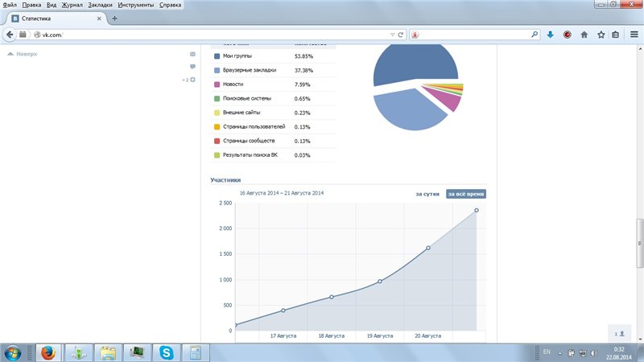Image resolution: width=644 pixels, height=362 pixels.
Task: Select the 'за всё время' chart toggle
Action: coord(466,194)
